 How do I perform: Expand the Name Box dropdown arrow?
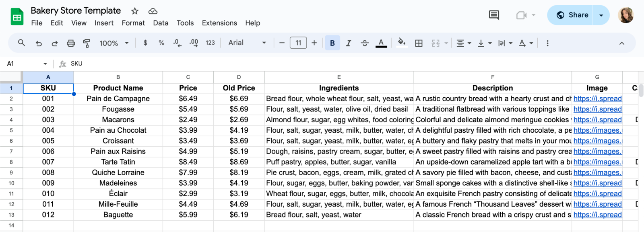click(x=45, y=64)
